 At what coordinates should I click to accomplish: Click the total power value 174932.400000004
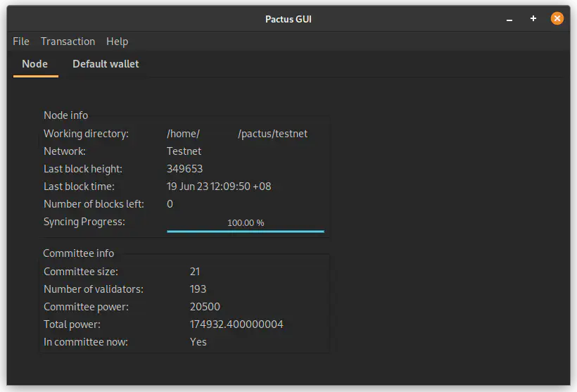pyautogui.click(x=236, y=324)
